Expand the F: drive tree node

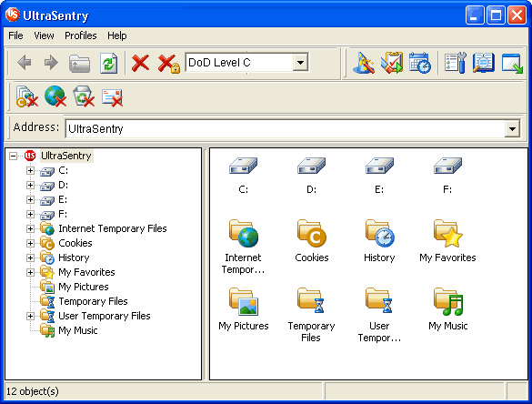click(30, 214)
